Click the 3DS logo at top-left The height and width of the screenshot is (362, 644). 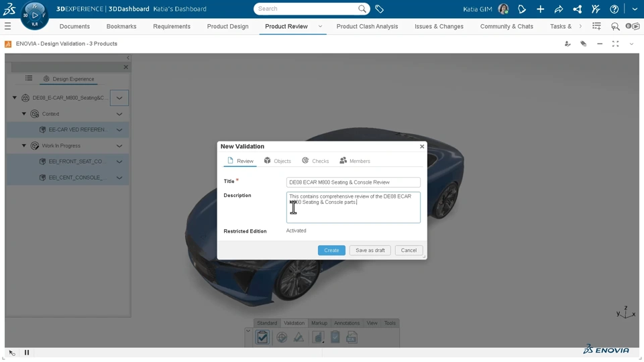(x=9, y=9)
